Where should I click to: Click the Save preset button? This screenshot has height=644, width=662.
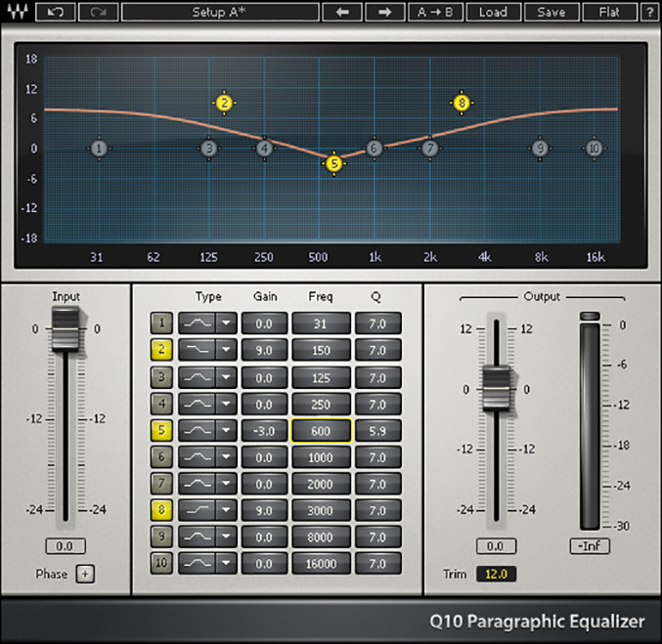[552, 12]
